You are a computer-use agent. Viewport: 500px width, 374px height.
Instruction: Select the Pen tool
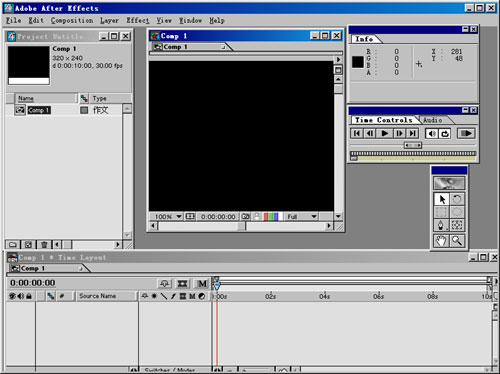coord(441,225)
